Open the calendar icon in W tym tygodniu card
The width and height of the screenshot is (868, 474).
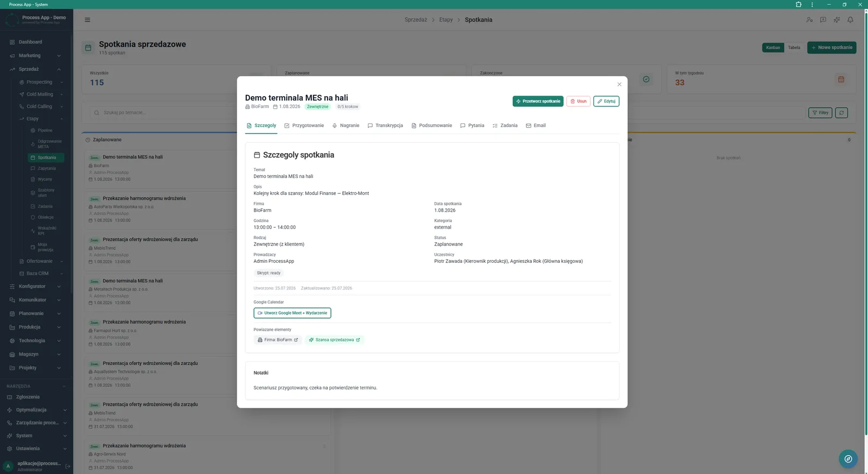click(841, 79)
